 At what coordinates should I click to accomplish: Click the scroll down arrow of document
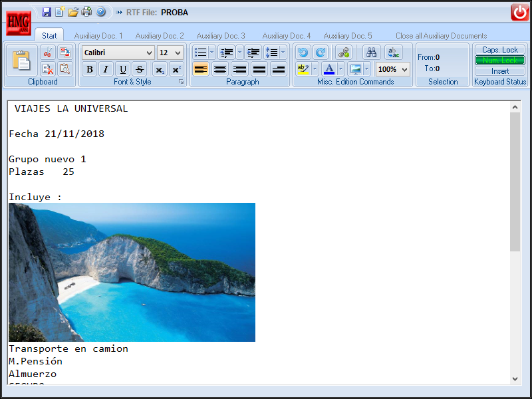(x=515, y=378)
